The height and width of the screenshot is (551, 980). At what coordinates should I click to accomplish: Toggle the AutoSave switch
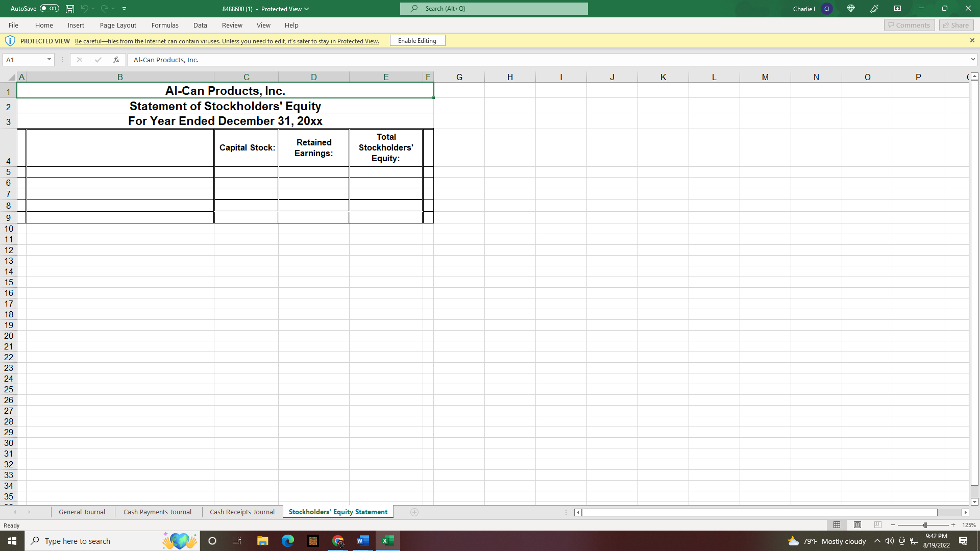click(50, 9)
